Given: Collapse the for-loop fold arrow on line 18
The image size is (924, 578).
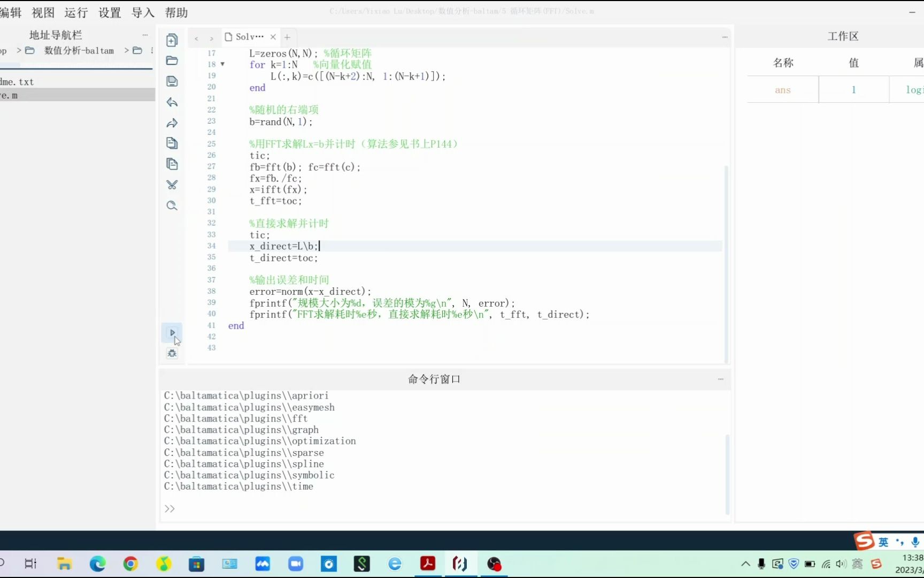Looking at the screenshot, I should (222, 64).
